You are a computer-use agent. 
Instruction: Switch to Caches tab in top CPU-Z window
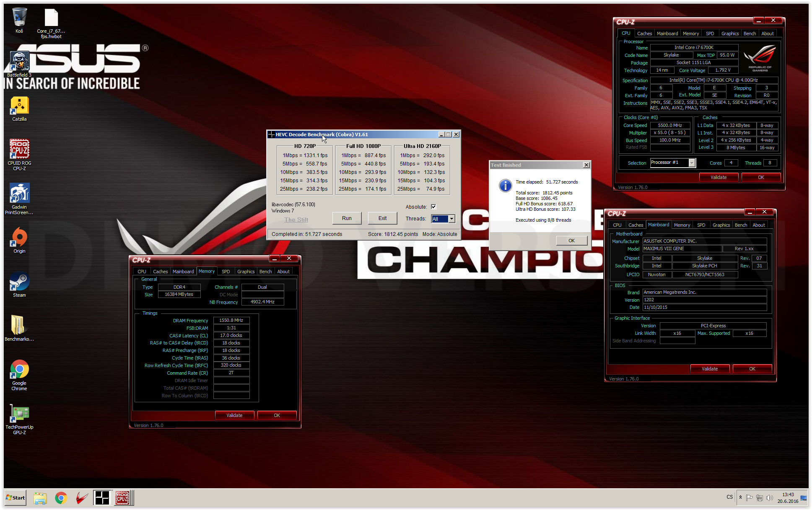pos(644,34)
